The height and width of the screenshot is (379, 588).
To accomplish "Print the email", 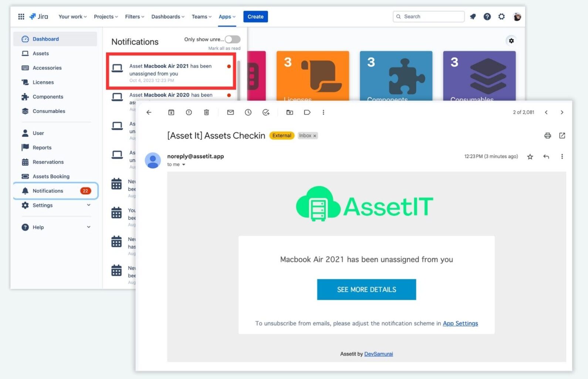I will click(548, 135).
